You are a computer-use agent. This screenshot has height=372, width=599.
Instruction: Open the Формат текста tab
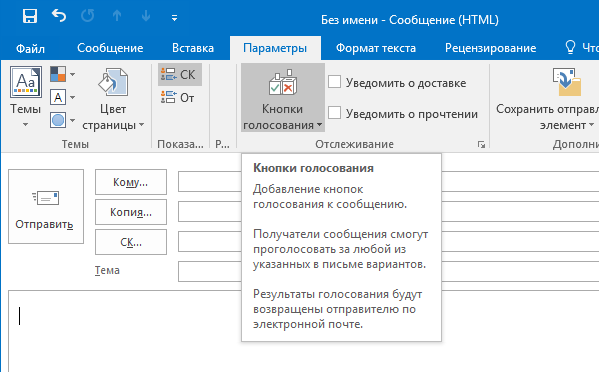pyautogui.click(x=376, y=48)
